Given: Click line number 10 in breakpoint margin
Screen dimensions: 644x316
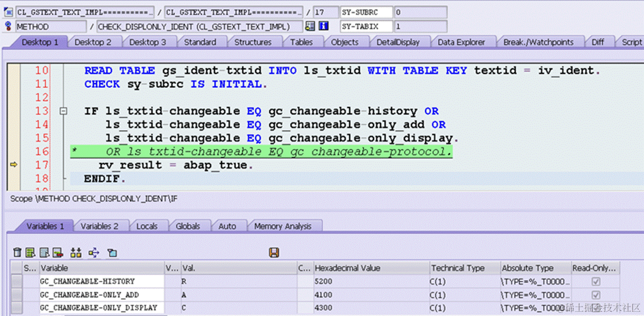Looking at the screenshot, I should pos(42,71).
